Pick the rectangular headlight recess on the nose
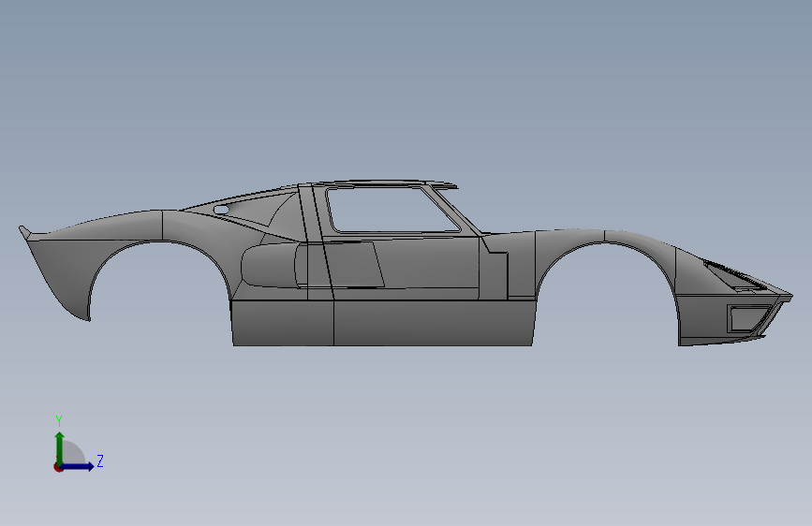The height and width of the screenshot is (526, 812). click(x=747, y=318)
